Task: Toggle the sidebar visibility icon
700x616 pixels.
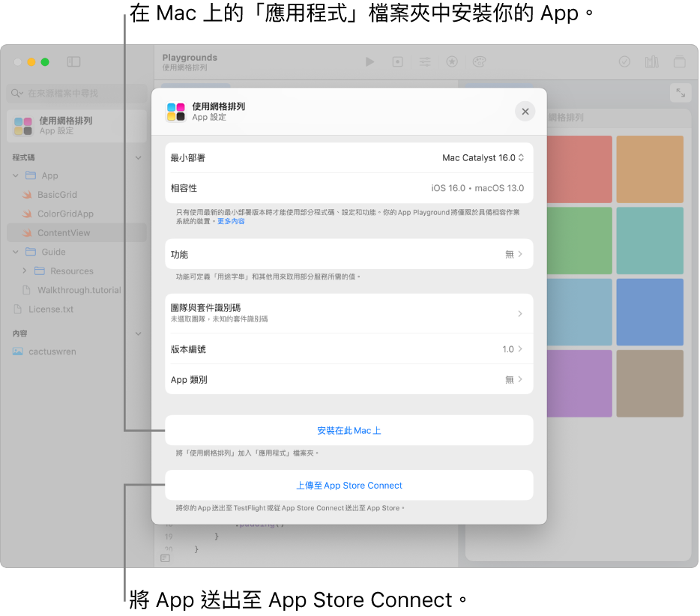Action: pos(73,61)
